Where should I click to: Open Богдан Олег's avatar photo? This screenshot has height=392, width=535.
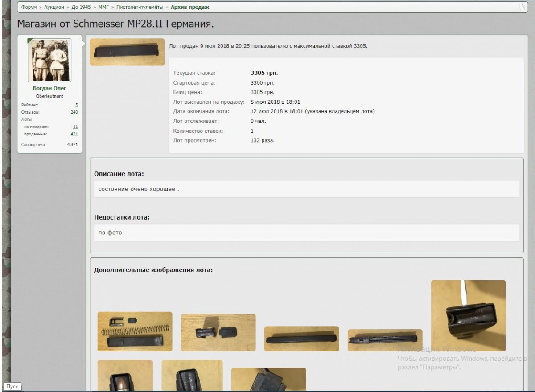[49, 60]
